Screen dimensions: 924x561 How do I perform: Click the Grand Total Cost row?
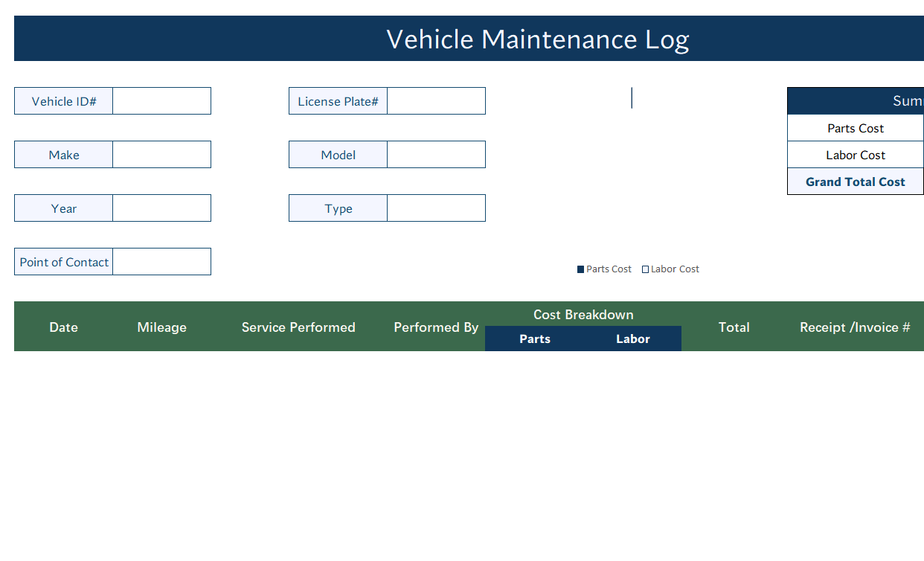856,182
